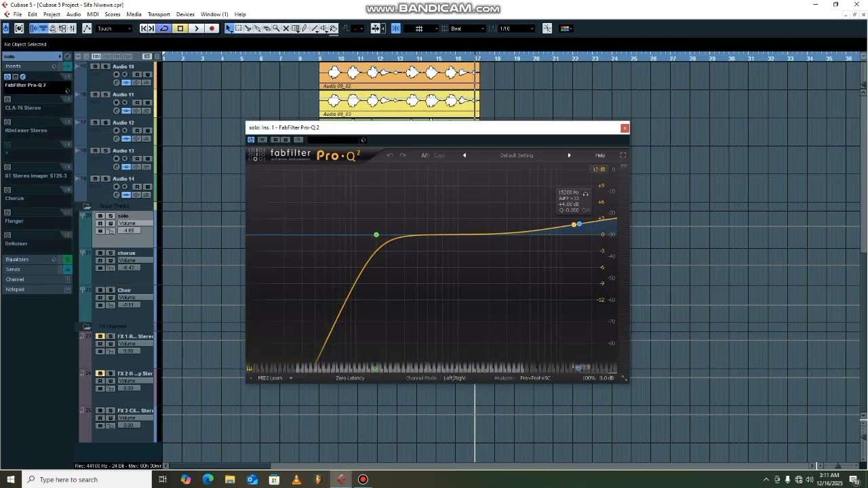Mute the Audio 14 track
The width and height of the screenshot is (868, 488).
[x=94, y=179]
